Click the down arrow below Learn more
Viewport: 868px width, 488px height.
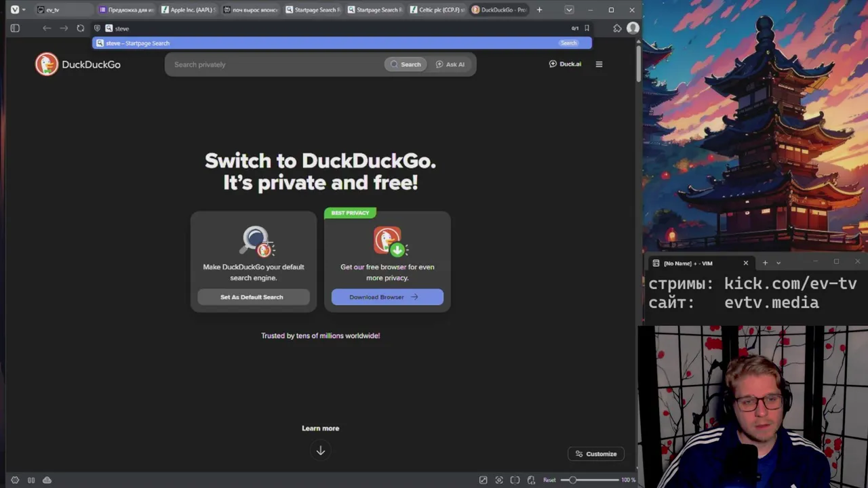click(321, 451)
